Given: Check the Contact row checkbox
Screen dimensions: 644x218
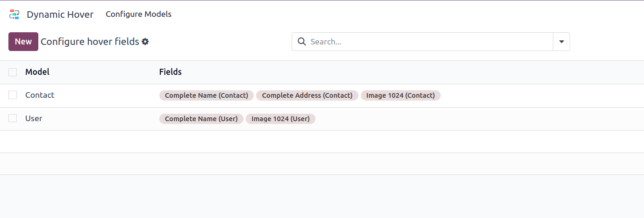Looking at the screenshot, I should (13, 95).
